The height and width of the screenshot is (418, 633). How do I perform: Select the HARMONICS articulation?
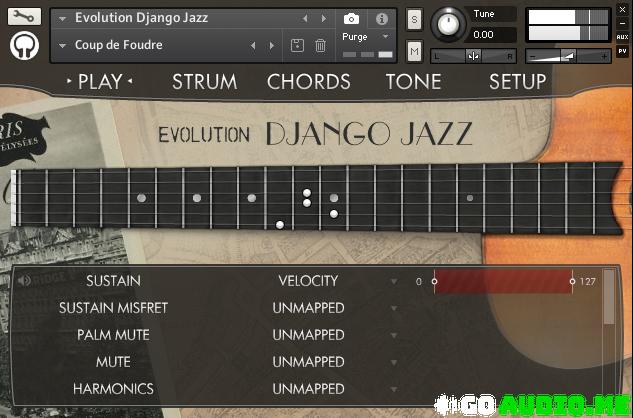click(x=113, y=389)
